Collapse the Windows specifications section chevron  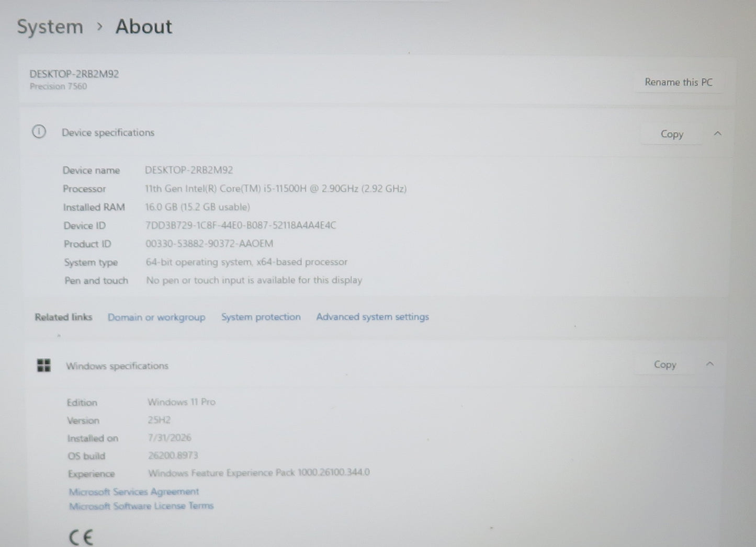710,364
